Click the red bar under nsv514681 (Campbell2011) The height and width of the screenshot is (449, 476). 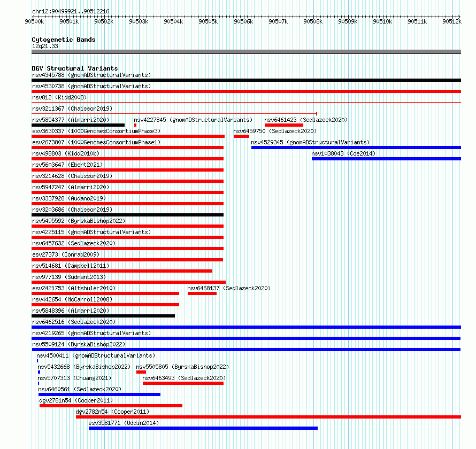point(122,271)
